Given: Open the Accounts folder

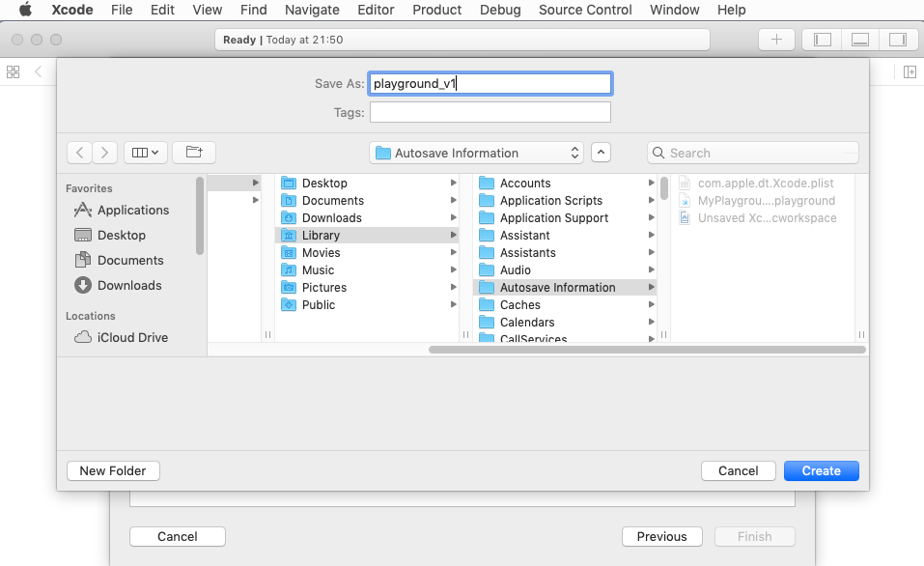Looking at the screenshot, I should click(565, 183).
